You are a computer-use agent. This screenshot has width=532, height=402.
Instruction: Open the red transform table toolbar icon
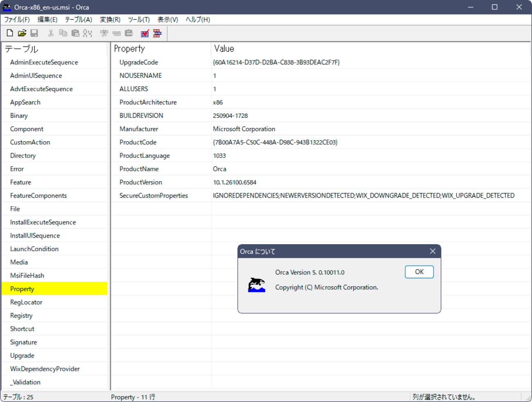pos(157,33)
